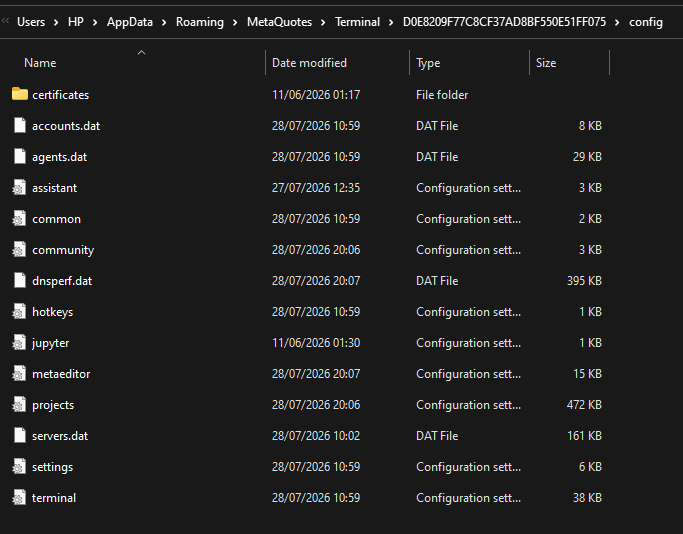Viewport: 683px width, 534px height.
Task: Select the settings file name
Action: (52, 467)
